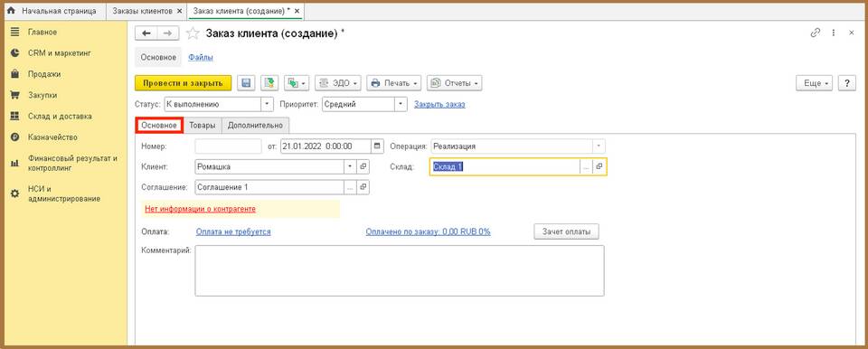Screen dimensions: 868x349
Task: Click the Продажи bag icon
Action: point(15,74)
